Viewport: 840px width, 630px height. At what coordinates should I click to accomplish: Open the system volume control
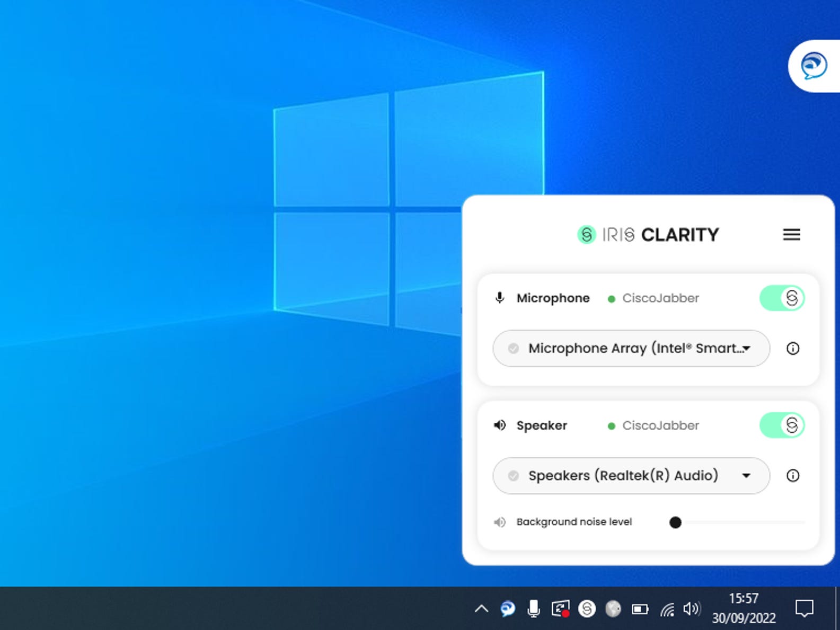692,609
